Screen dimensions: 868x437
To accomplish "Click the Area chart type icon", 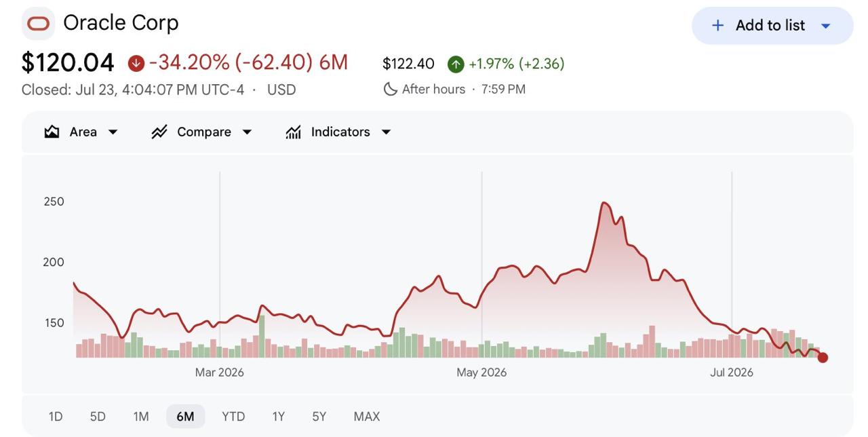I will [x=52, y=132].
